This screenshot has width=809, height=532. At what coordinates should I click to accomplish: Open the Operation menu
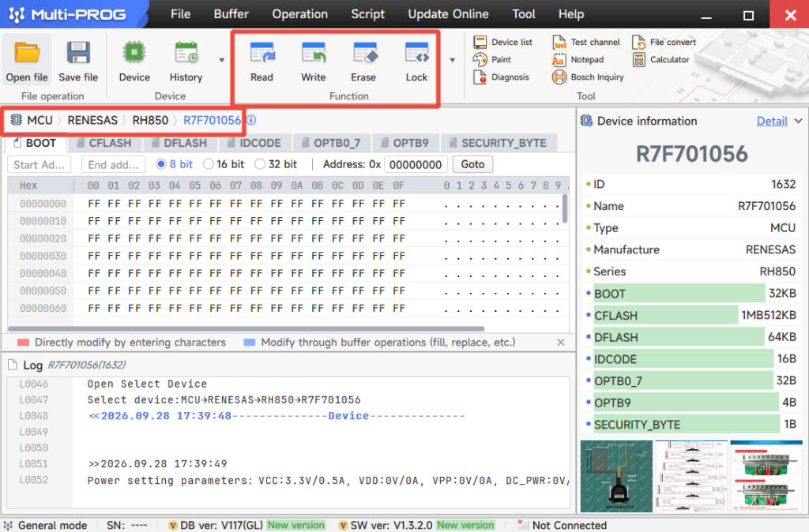[299, 14]
